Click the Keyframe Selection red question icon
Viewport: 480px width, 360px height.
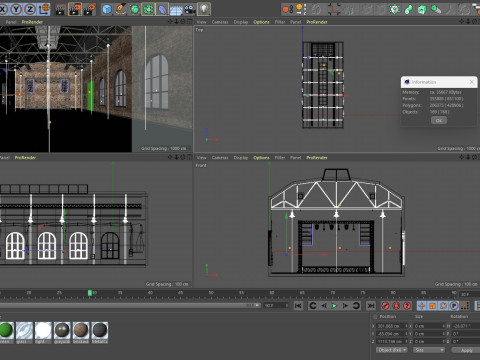click(407, 305)
